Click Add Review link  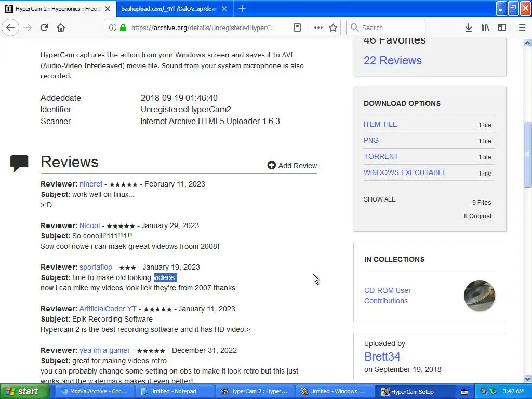pos(298,166)
